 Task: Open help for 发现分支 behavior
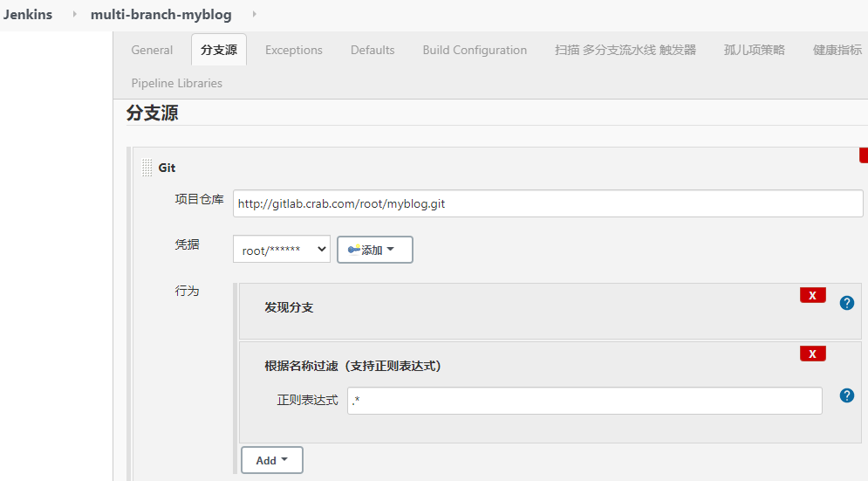[846, 303]
